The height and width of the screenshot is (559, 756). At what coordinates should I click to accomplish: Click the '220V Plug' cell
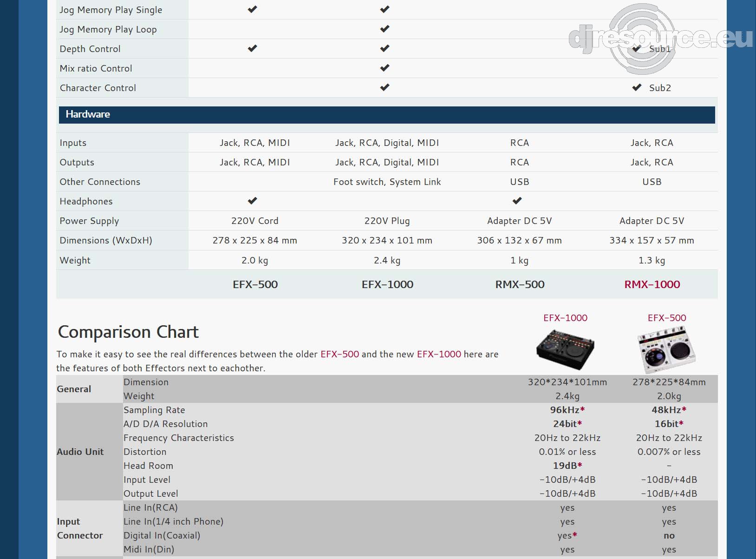point(387,221)
